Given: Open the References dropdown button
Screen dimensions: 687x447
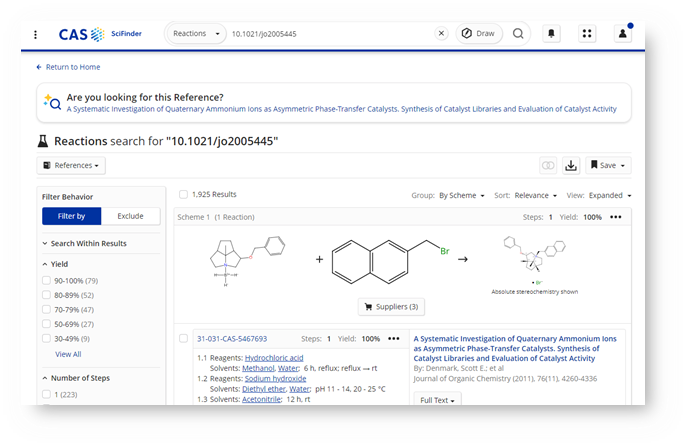Looking at the screenshot, I should click(71, 165).
